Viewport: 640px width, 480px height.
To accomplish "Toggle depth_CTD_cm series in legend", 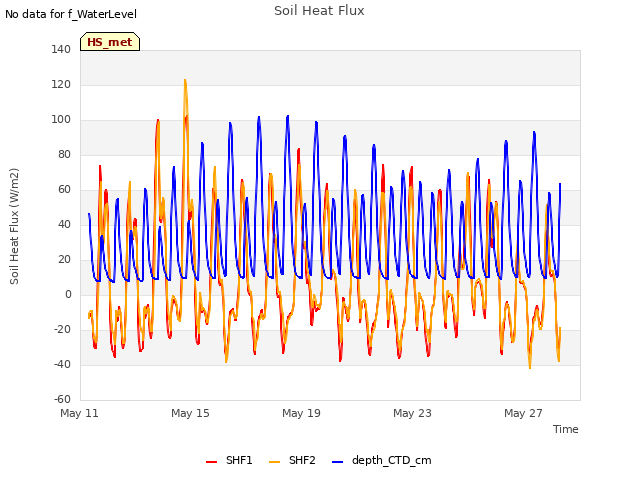I will pos(382,460).
